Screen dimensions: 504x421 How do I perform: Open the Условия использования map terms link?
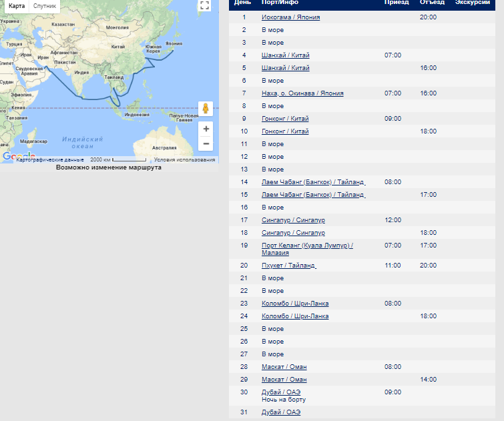tap(184, 160)
